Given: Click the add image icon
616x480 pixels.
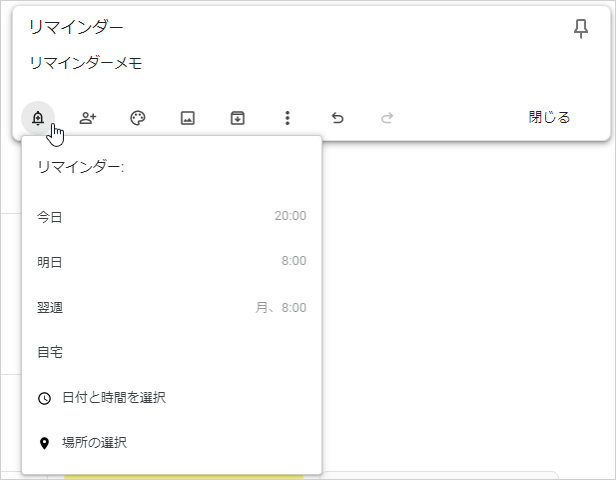Looking at the screenshot, I should [x=187, y=118].
